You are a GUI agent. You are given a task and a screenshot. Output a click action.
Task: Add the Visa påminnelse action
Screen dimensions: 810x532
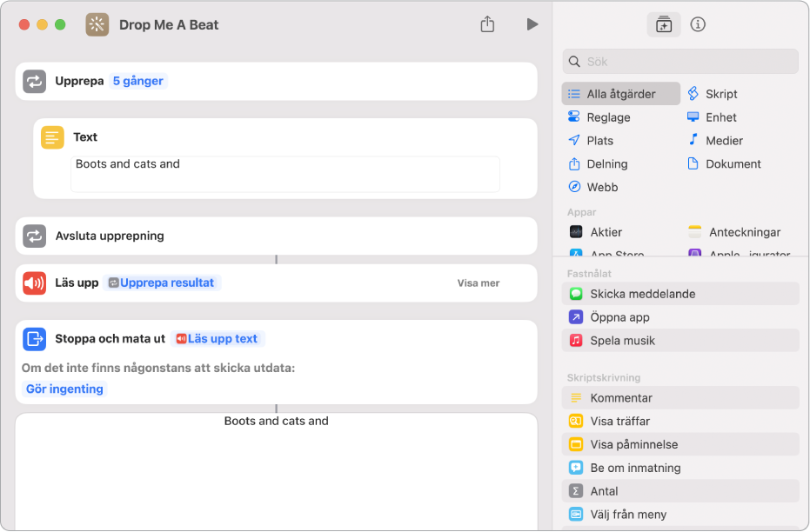[x=680, y=444]
